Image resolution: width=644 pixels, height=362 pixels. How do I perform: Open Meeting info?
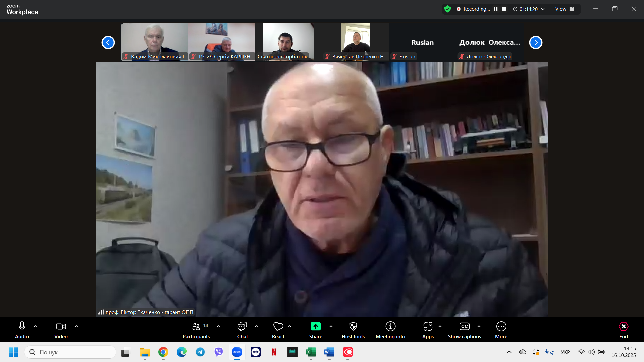(390, 330)
